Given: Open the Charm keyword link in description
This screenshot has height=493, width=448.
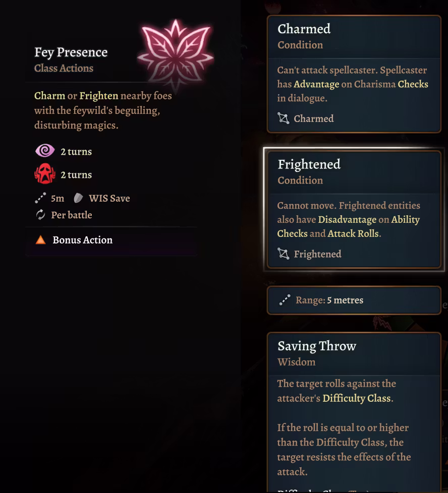Looking at the screenshot, I should 50,95.
